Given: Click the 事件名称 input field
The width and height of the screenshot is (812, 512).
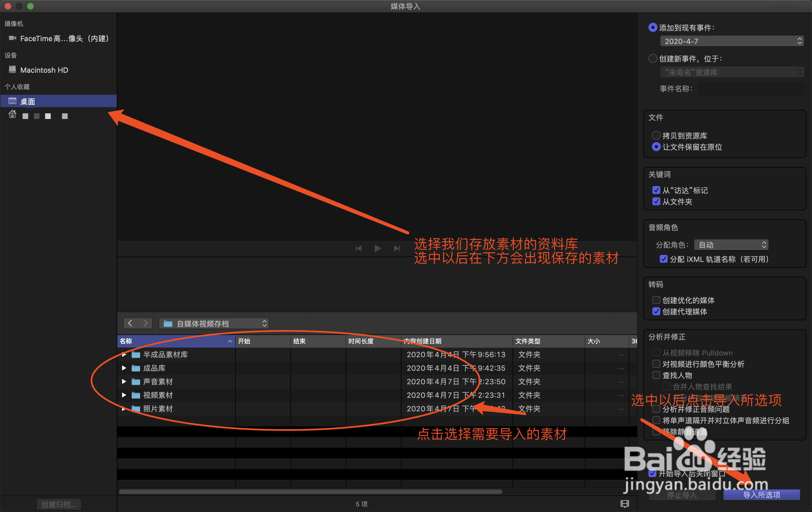Looking at the screenshot, I should coord(751,88).
